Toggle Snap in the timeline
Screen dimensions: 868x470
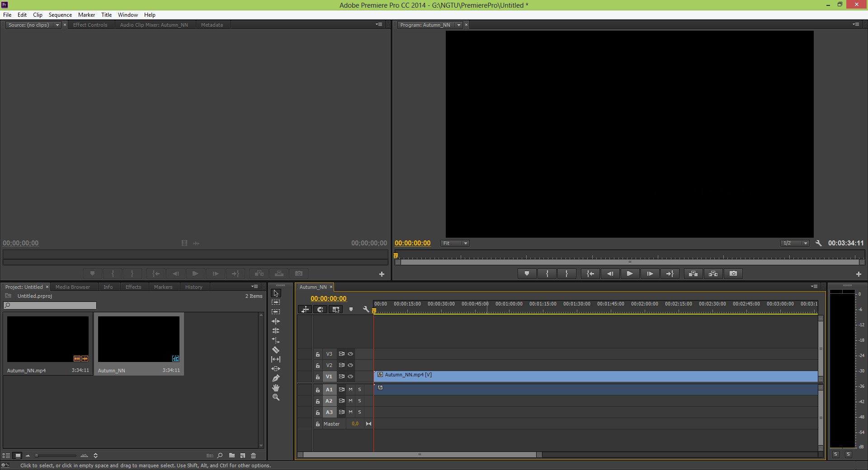click(320, 310)
